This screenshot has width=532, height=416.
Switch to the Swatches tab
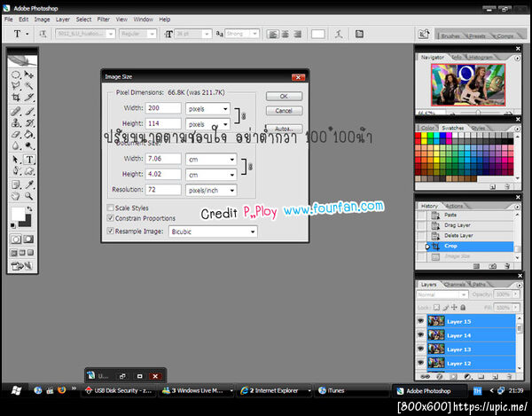click(452, 128)
